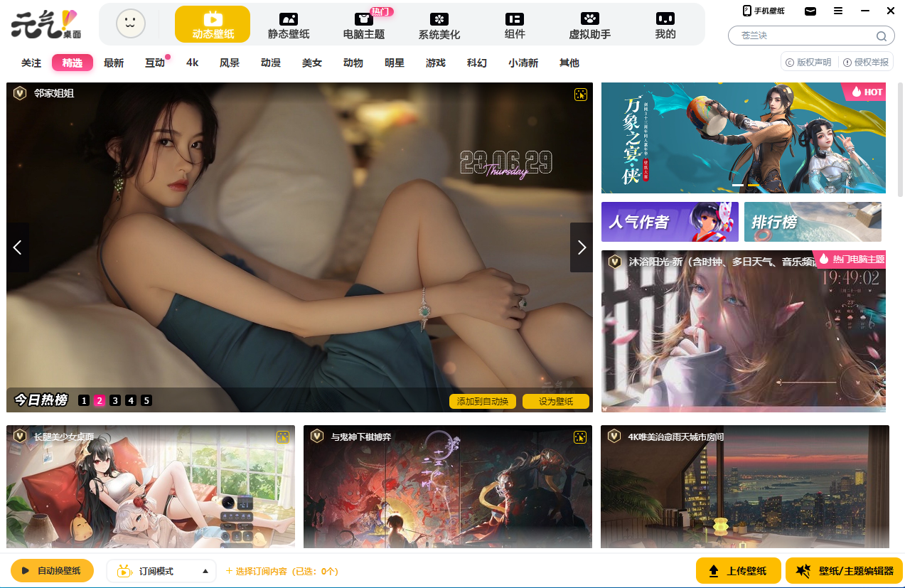Image resolution: width=905 pixels, height=588 pixels.
Task: Select the 关注 following category
Action: (31, 63)
